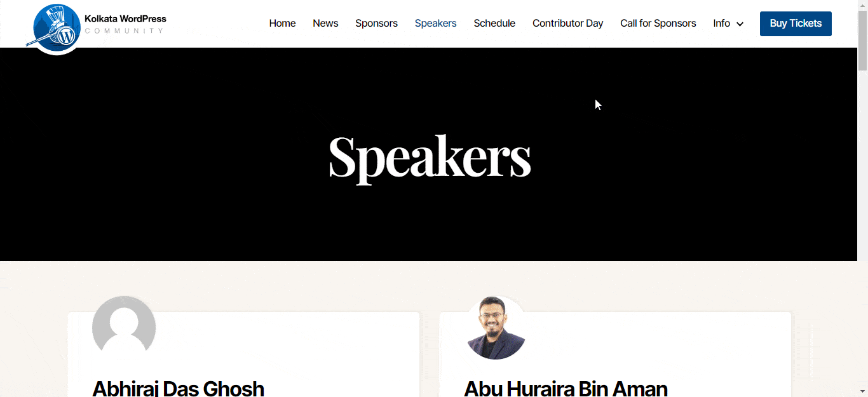Click Abhiraj Das Ghosh placeholder avatar
This screenshot has height=397, width=868.
click(x=124, y=327)
